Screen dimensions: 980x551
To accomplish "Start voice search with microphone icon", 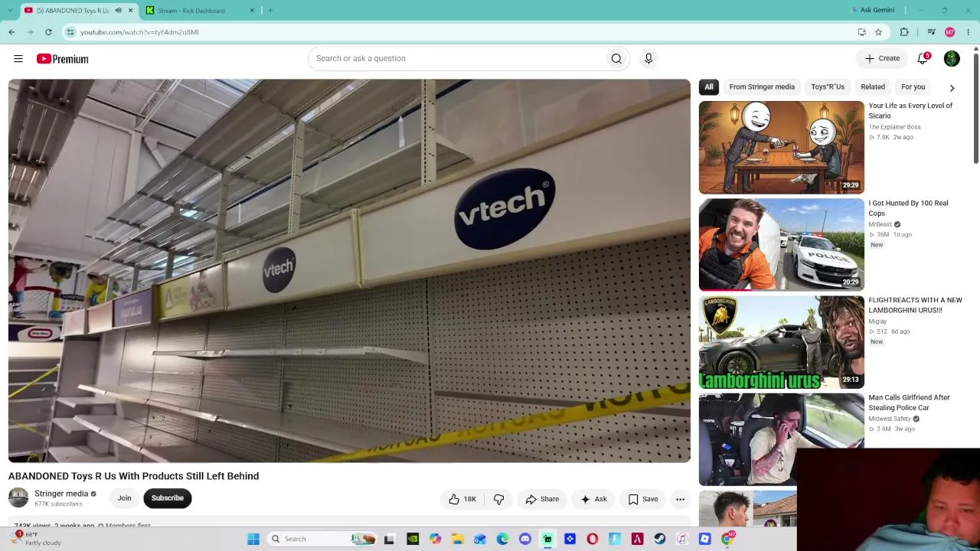I will pos(648,58).
